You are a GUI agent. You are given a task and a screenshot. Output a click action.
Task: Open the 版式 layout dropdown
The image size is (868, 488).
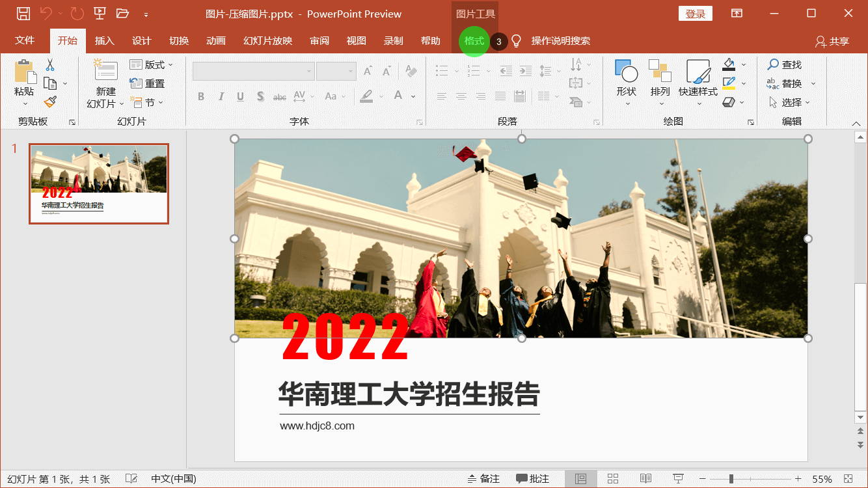152,64
